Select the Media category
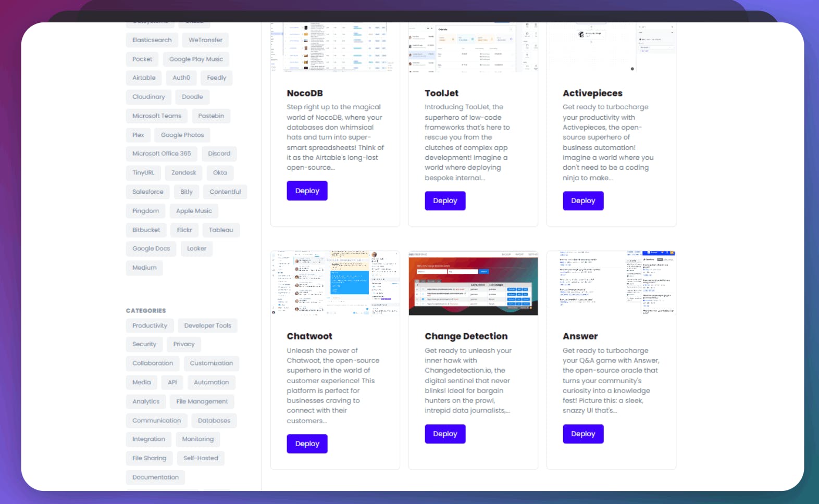Screen dimensions: 819x504 click(141, 383)
